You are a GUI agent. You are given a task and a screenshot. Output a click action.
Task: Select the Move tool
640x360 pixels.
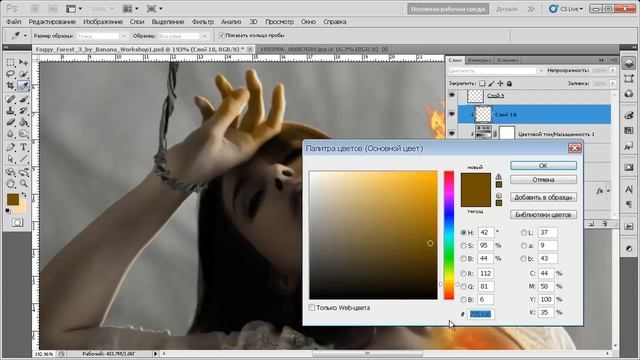(x=24, y=62)
